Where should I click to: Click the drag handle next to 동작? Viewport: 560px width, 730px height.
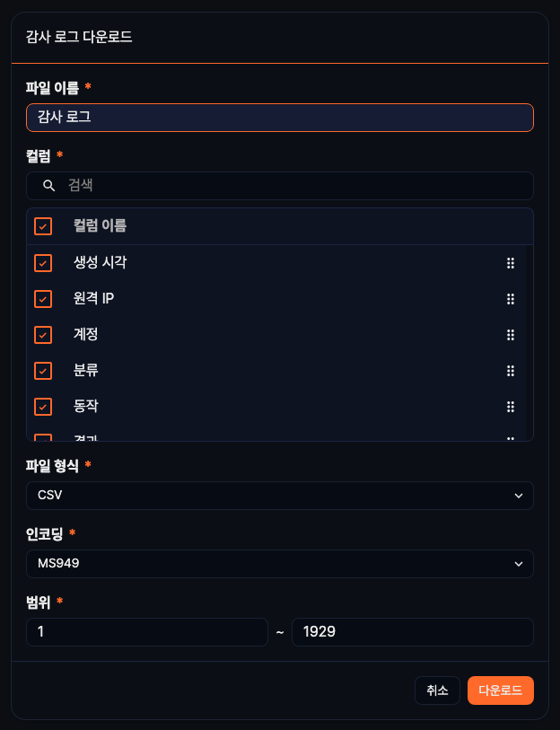pos(510,407)
